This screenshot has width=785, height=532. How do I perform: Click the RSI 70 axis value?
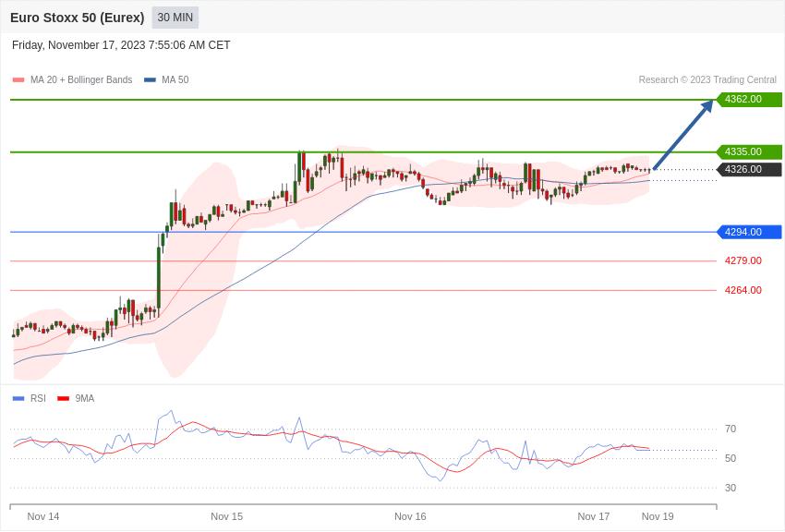(731, 429)
